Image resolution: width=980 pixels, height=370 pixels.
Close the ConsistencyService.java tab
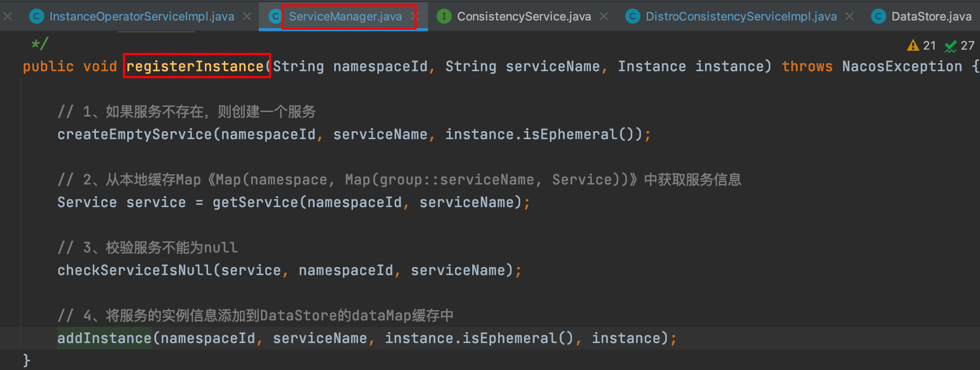click(x=604, y=17)
